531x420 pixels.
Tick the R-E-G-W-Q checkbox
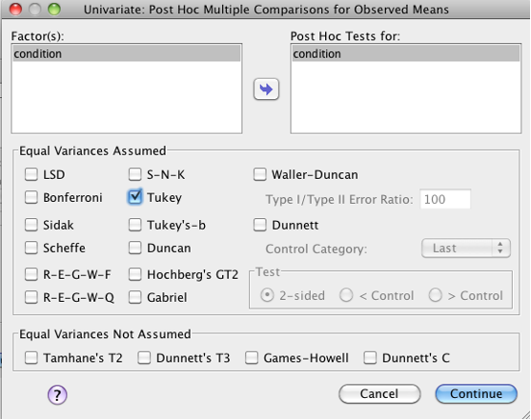point(31,298)
